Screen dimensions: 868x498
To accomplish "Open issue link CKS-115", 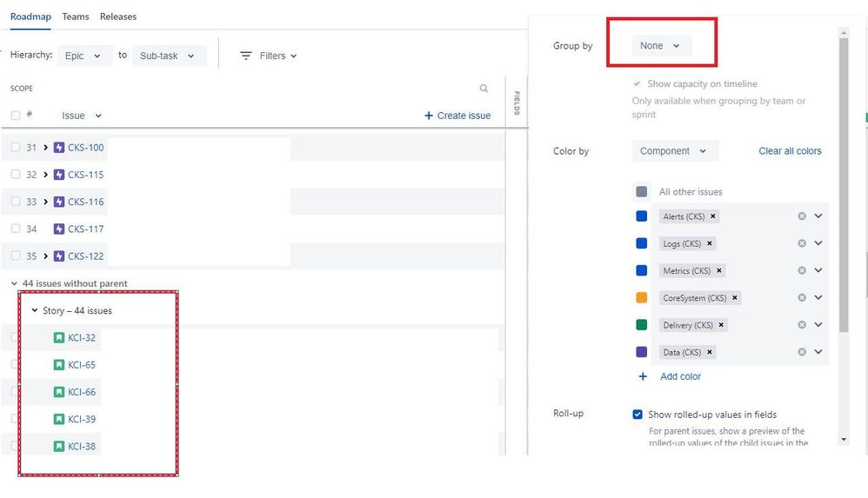I will click(x=86, y=175).
